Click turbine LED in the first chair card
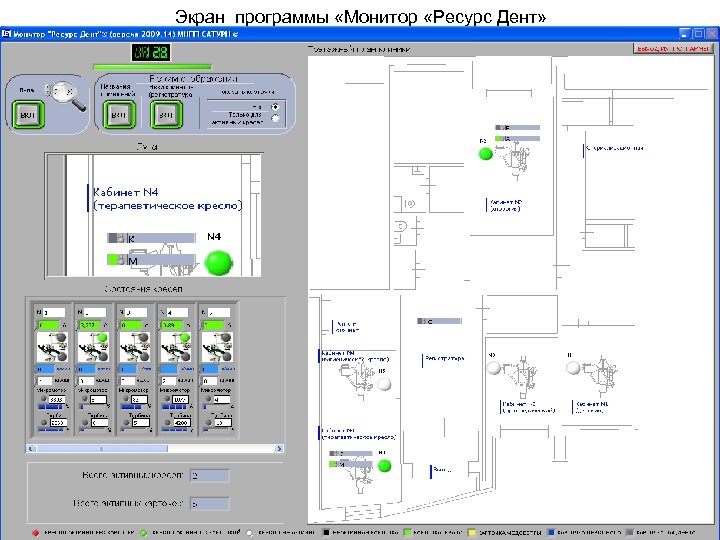720x540 pixels. click(x=44, y=422)
